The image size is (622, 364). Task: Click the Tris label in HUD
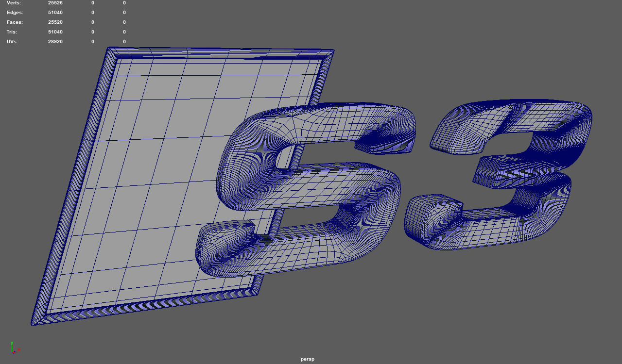click(x=12, y=32)
